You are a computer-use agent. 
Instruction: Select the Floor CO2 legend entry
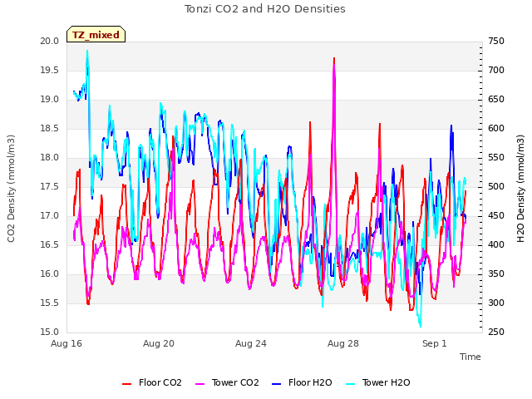tap(152, 382)
